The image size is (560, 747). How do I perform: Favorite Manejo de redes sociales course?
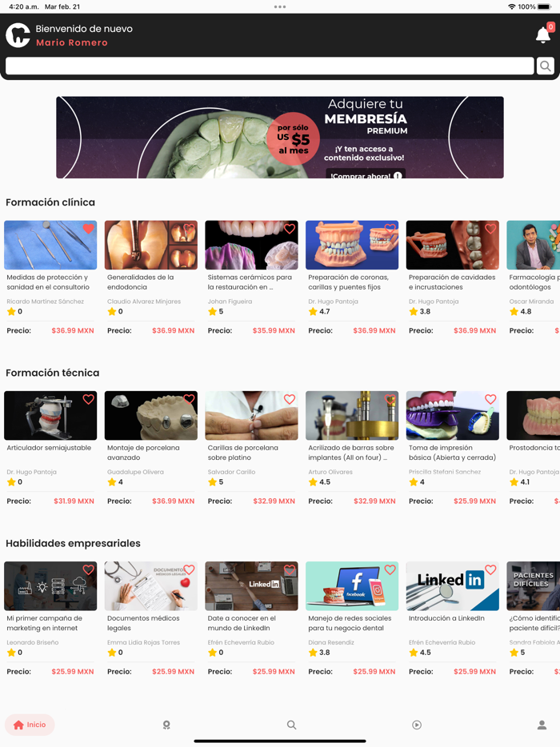coord(390,569)
